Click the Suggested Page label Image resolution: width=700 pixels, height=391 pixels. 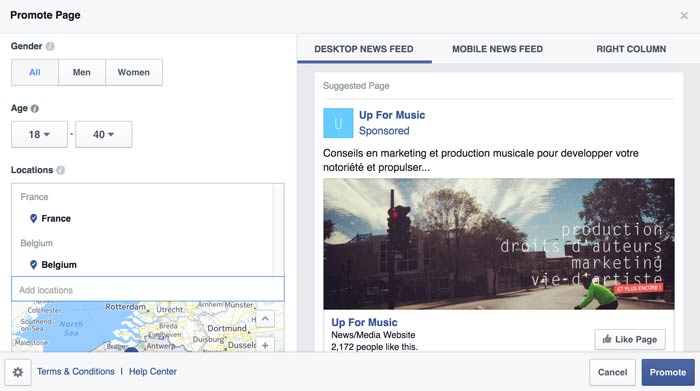[356, 86]
